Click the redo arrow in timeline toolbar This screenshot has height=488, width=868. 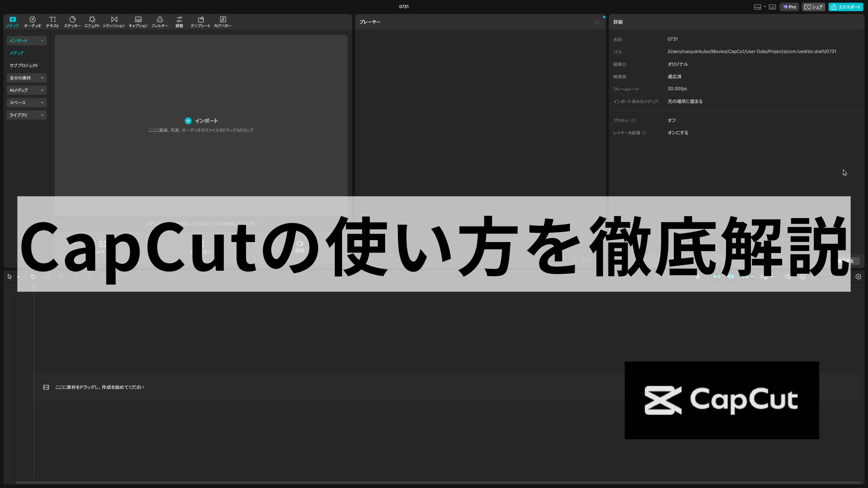click(x=47, y=277)
